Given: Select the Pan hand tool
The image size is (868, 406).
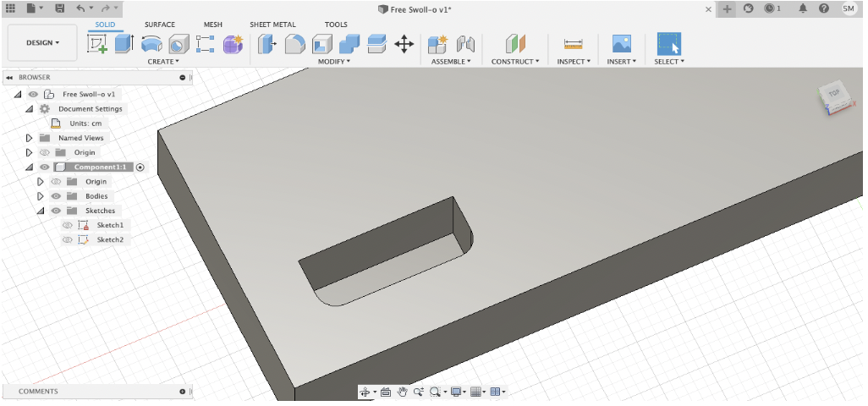Looking at the screenshot, I should tap(403, 392).
